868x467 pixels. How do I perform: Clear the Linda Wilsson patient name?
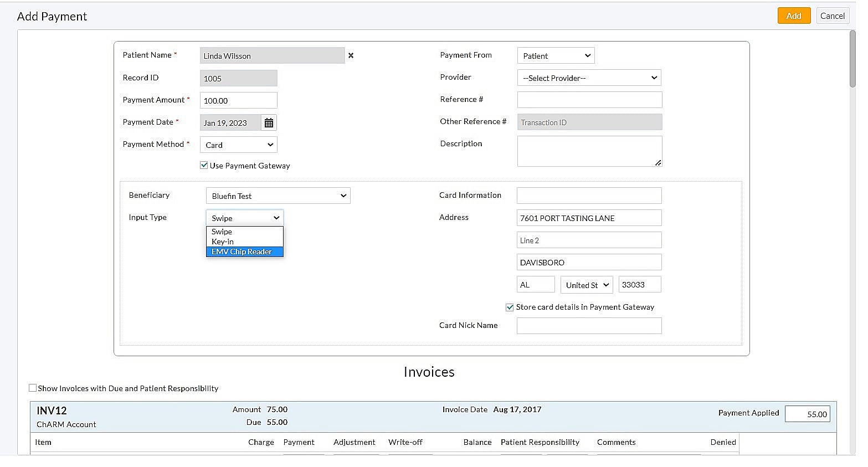[351, 55]
